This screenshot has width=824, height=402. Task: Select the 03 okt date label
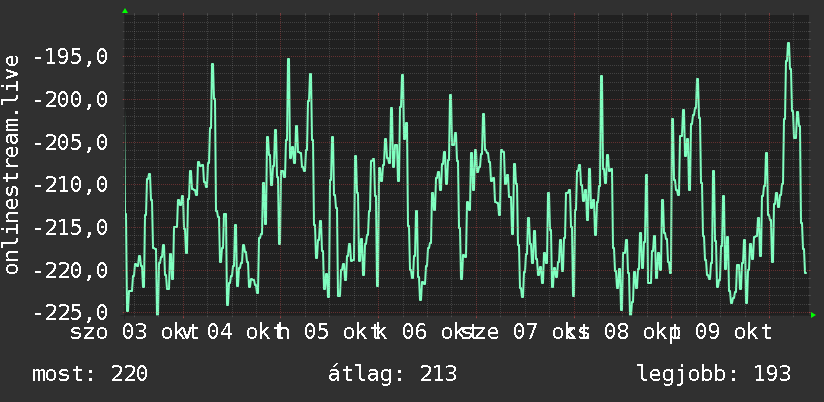[x=154, y=333]
